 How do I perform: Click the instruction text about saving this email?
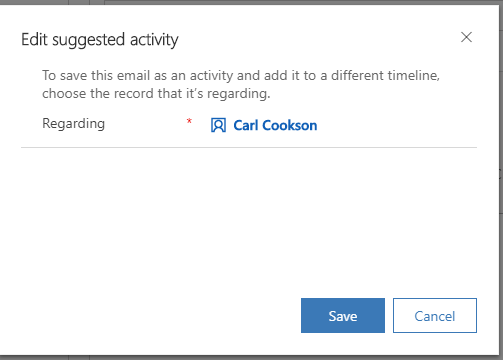click(241, 84)
